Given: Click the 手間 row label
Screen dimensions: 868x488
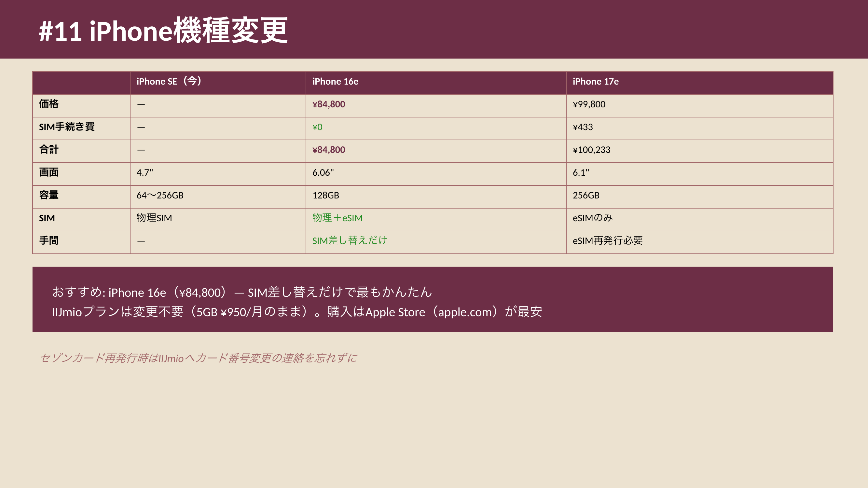Looking at the screenshot, I should (x=49, y=240).
